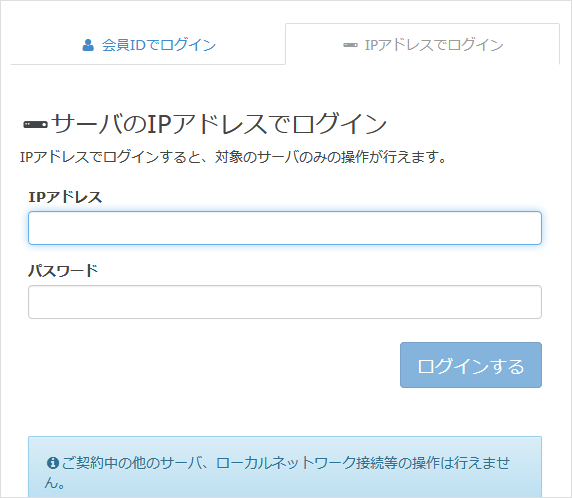Viewport: 572px width, 498px height.
Task: Click the パスワード field label
Action: pos(63,271)
